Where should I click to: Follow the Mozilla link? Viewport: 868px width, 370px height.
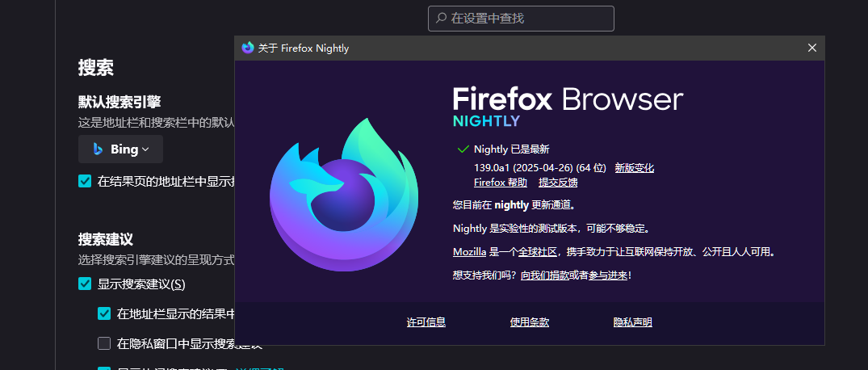tap(469, 252)
